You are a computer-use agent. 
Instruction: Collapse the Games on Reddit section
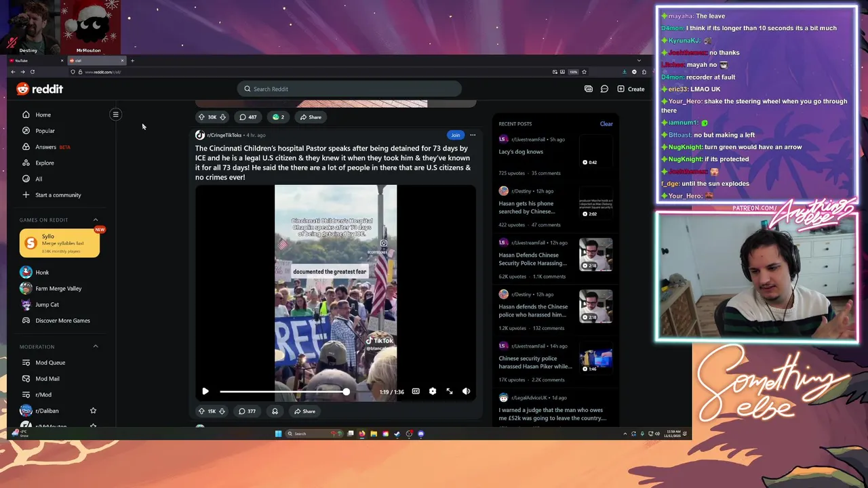96,220
